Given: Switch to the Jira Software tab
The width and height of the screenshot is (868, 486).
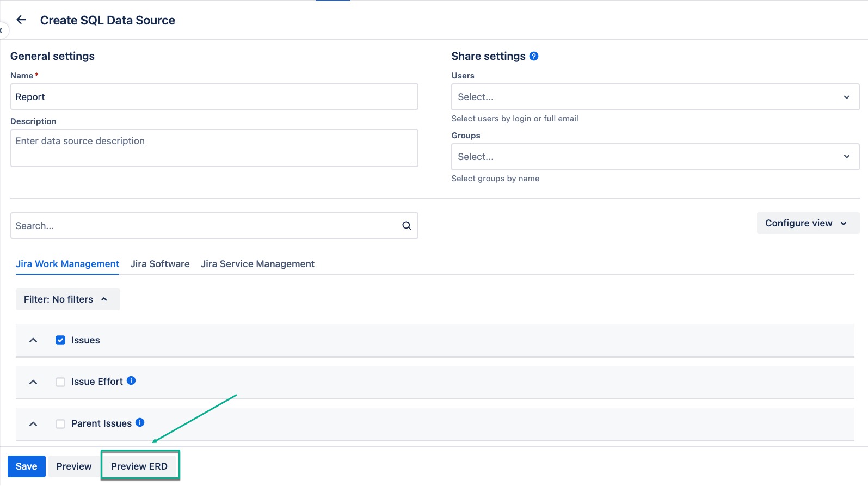Looking at the screenshot, I should [x=160, y=264].
